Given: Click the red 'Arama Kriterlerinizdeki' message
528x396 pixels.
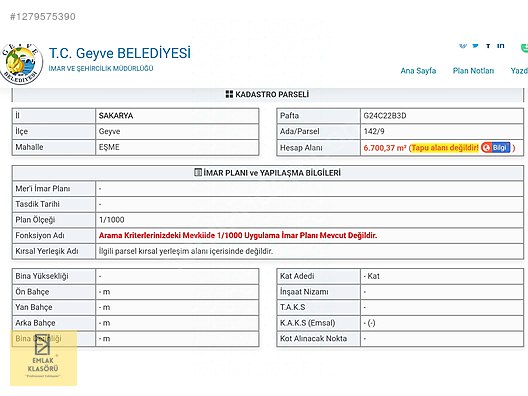Looking at the screenshot, I should click(238, 235).
